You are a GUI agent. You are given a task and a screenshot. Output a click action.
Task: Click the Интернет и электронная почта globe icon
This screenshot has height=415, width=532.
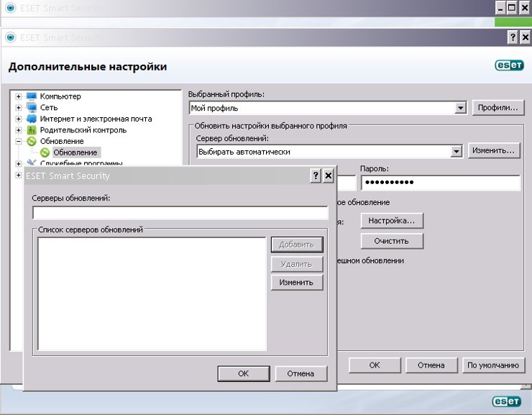click(31, 119)
